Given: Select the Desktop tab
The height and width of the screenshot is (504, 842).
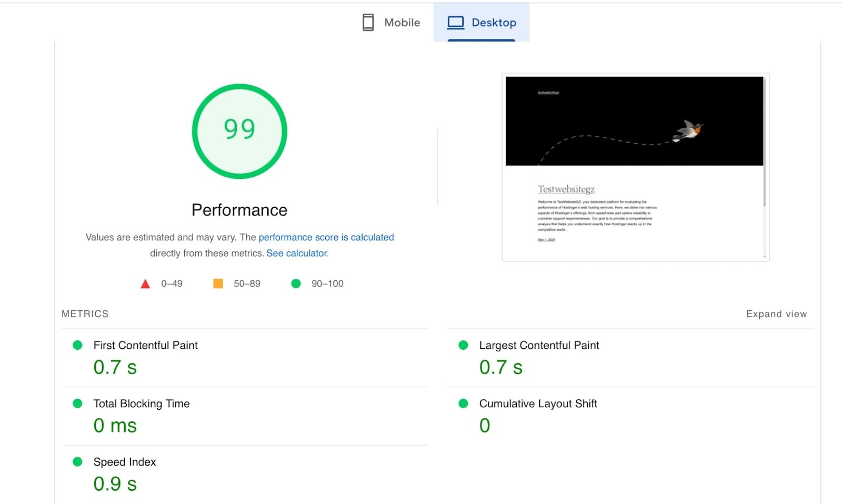Looking at the screenshot, I should (482, 22).
